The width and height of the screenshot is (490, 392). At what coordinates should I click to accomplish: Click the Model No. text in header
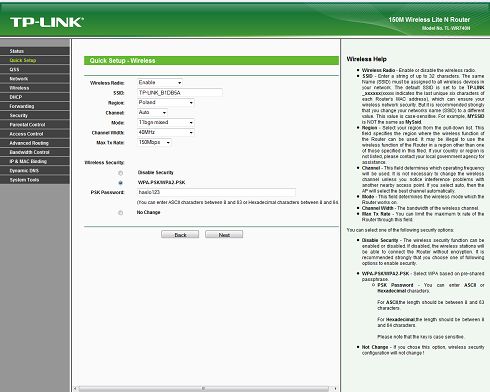click(446, 28)
